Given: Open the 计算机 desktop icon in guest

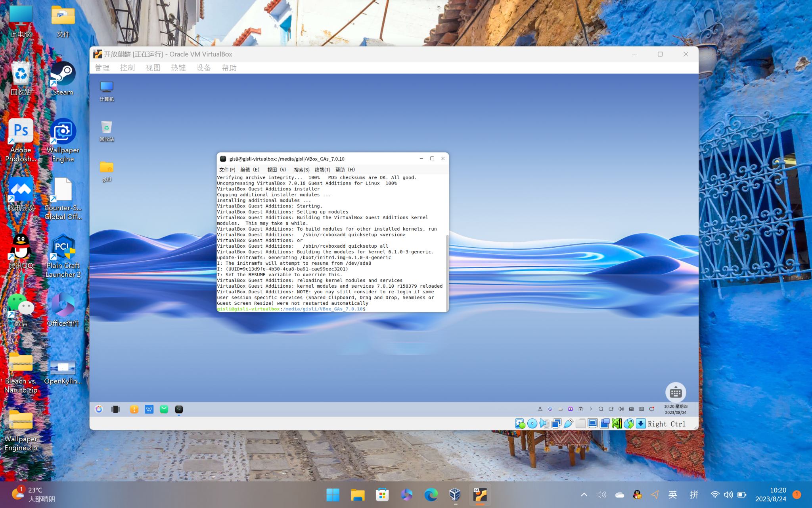Looking at the screenshot, I should coord(107,91).
